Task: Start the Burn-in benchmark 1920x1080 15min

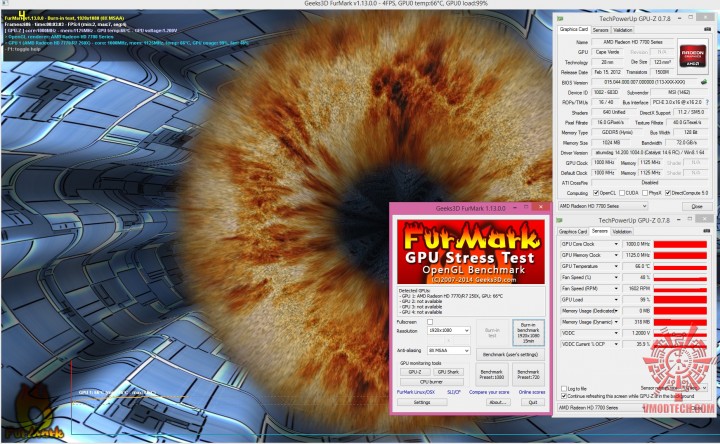Action: click(528, 333)
